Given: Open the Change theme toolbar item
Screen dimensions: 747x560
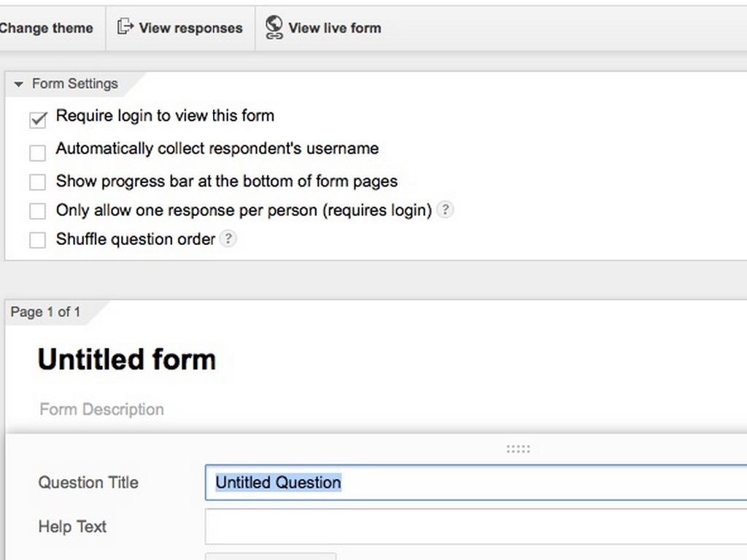Looking at the screenshot, I should [47, 28].
